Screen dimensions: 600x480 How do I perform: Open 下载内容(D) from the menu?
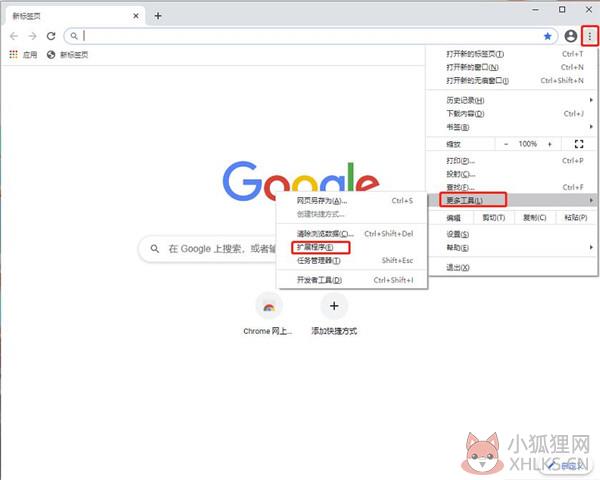click(x=512, y=114)
